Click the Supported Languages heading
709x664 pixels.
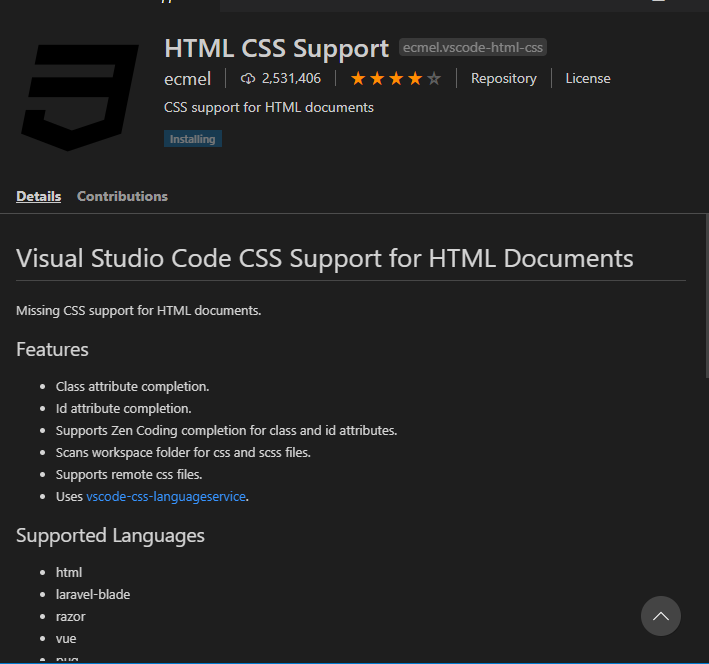[110, 536]
